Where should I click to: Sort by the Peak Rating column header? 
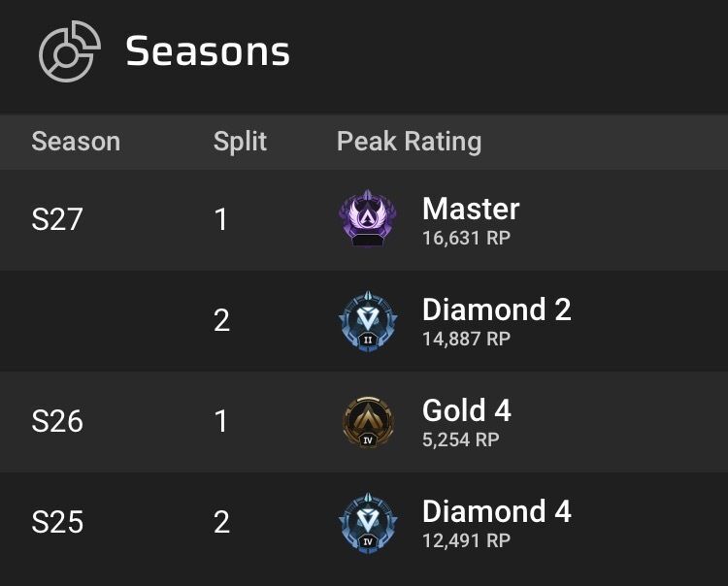409,142
